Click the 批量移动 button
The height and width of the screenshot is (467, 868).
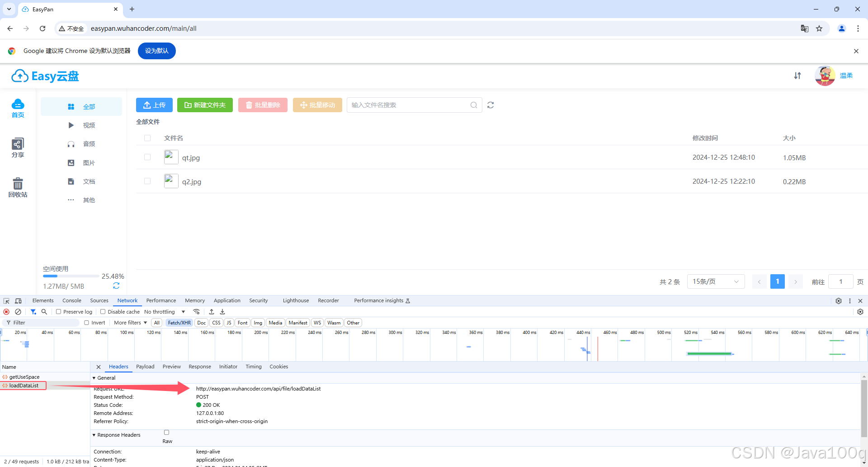click(317, 105)
